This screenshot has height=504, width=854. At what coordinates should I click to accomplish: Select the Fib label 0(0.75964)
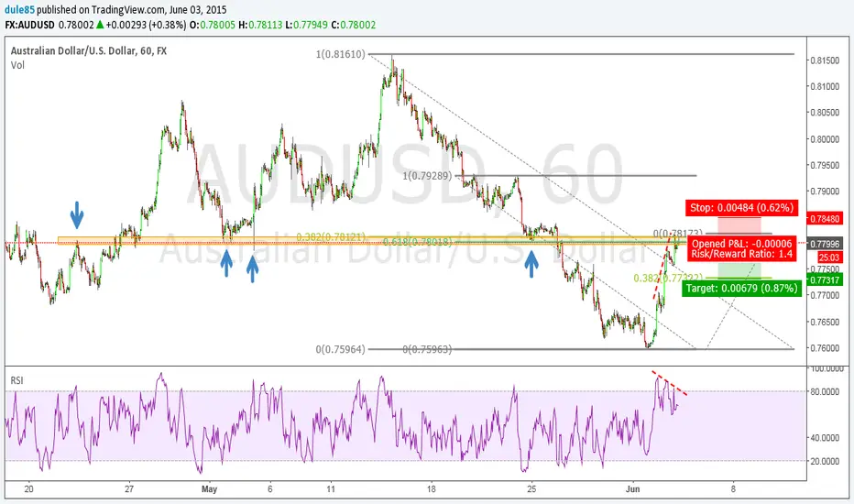(x=340, y=349)
